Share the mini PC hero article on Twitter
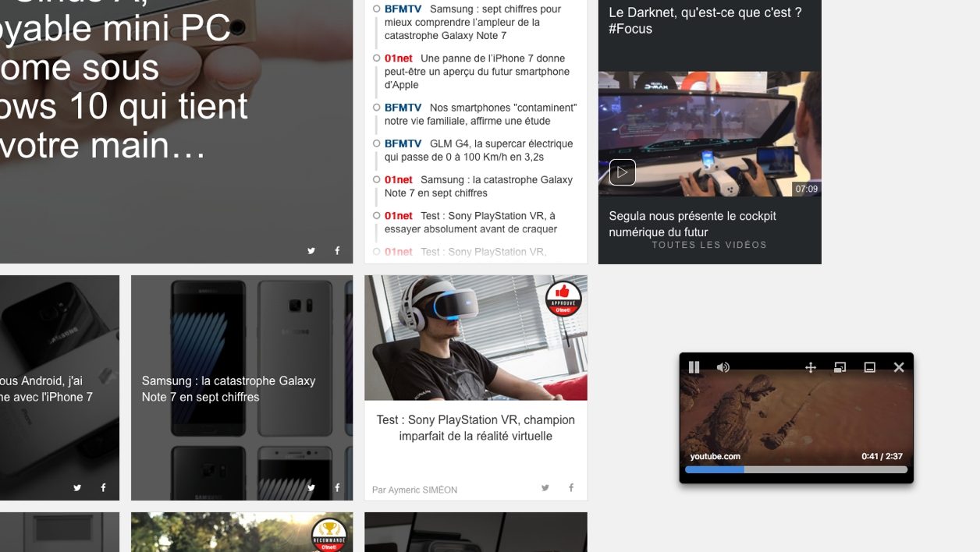This screenshot has width=980, height=552. [311, 250]
